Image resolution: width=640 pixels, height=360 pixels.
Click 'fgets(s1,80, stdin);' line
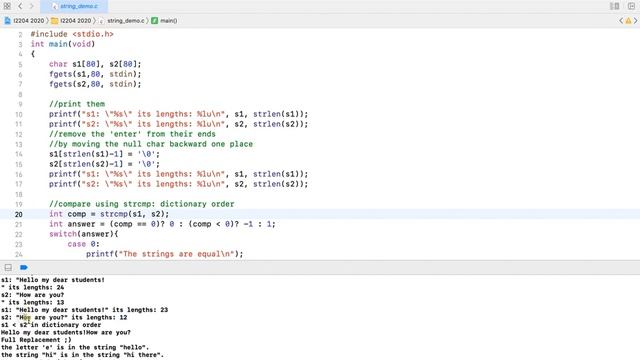(95, 74)
